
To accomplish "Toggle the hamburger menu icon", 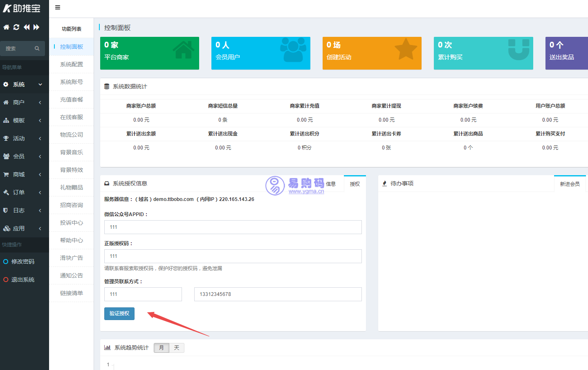I will click(58, 7).
